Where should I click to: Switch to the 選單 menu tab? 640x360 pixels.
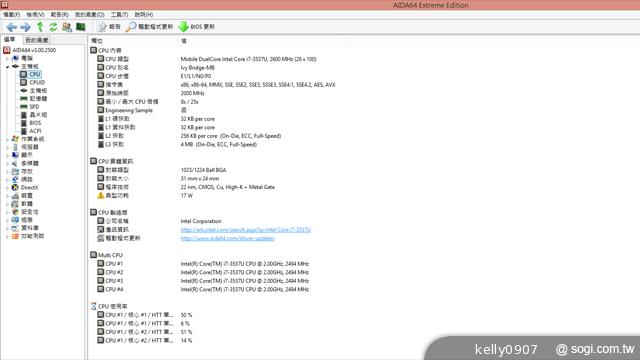click(10, 40)
